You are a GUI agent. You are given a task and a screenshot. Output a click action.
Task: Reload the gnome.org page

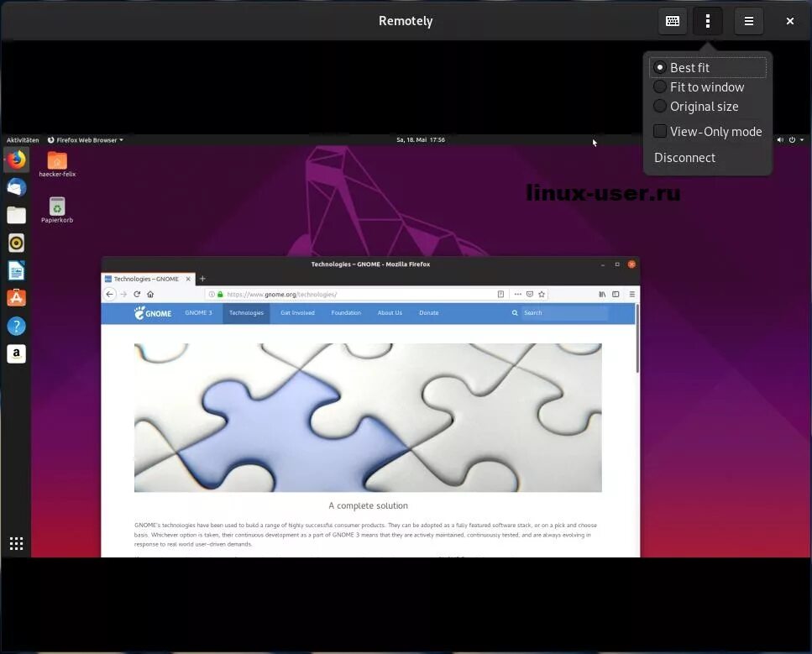(x=137, y=294)
